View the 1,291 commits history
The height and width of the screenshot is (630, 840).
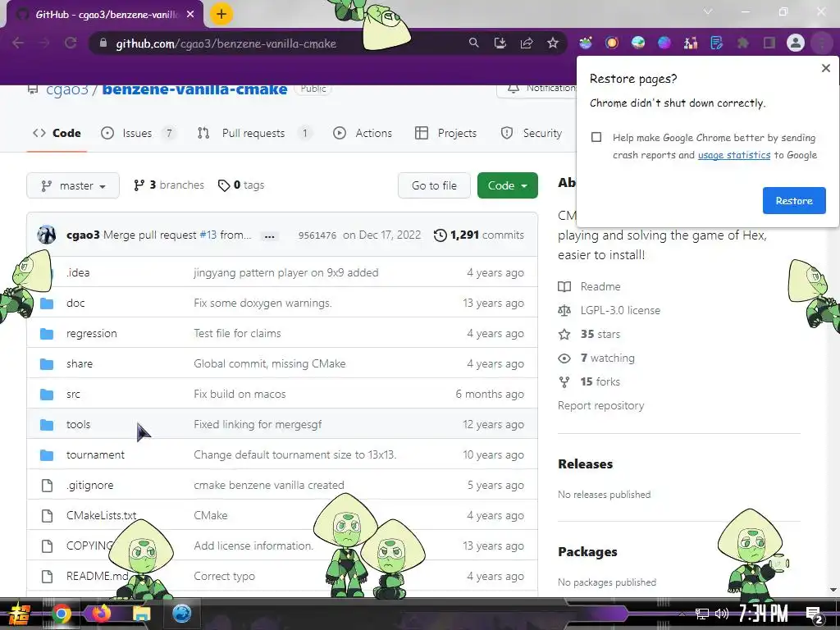click(x=479, y=235)
